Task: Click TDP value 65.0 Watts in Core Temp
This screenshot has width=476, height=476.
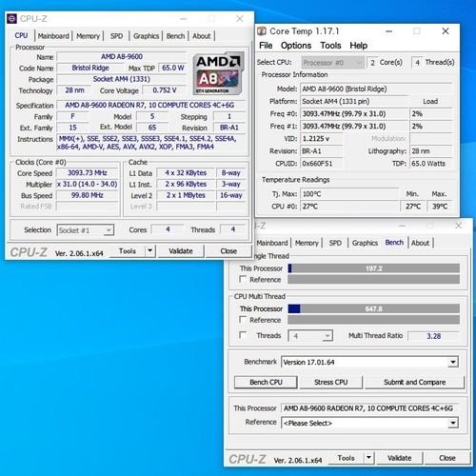Action: click(431, 164)
